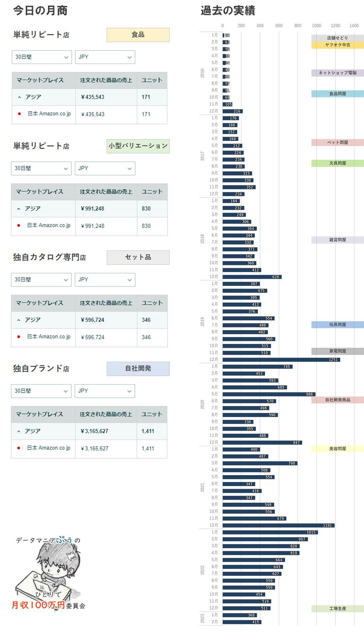
Task: Click the yellow 食品 label button
Action: (138, 35)
